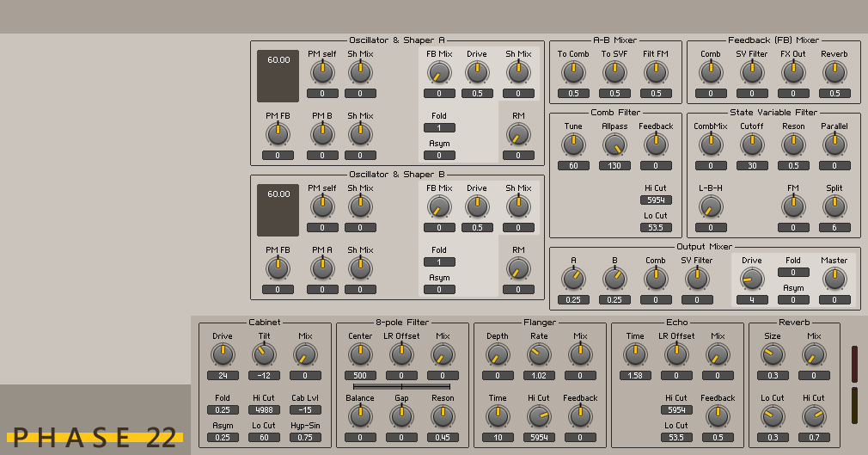Click the Split knob in State Variable Filter
868x455 pixels.
(x=834, y=206)
